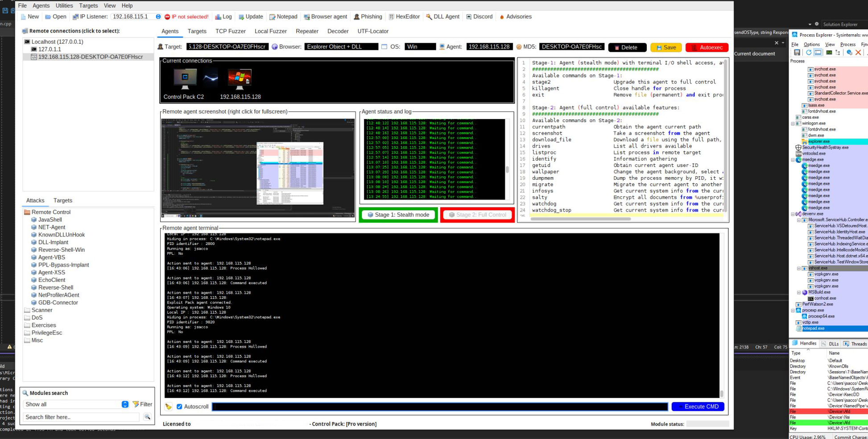Image resolution: width=868 pixels, height=439 pixels.
Task: Open the Log viewer from toolbar
Action: tap(223, 17)
